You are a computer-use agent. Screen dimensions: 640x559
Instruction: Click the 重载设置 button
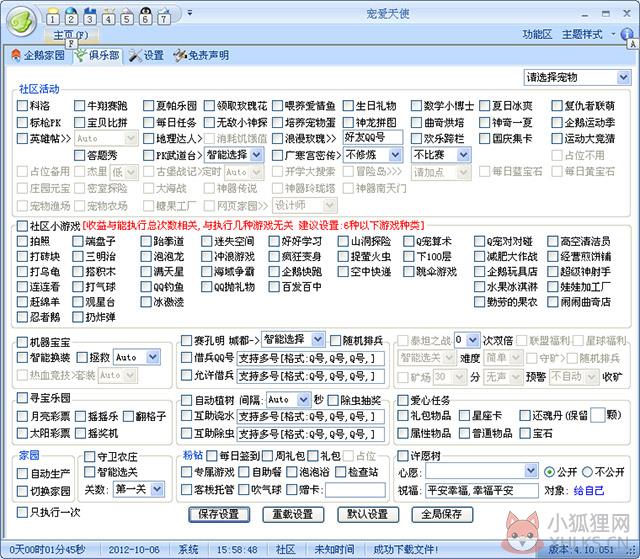point(293,515)
